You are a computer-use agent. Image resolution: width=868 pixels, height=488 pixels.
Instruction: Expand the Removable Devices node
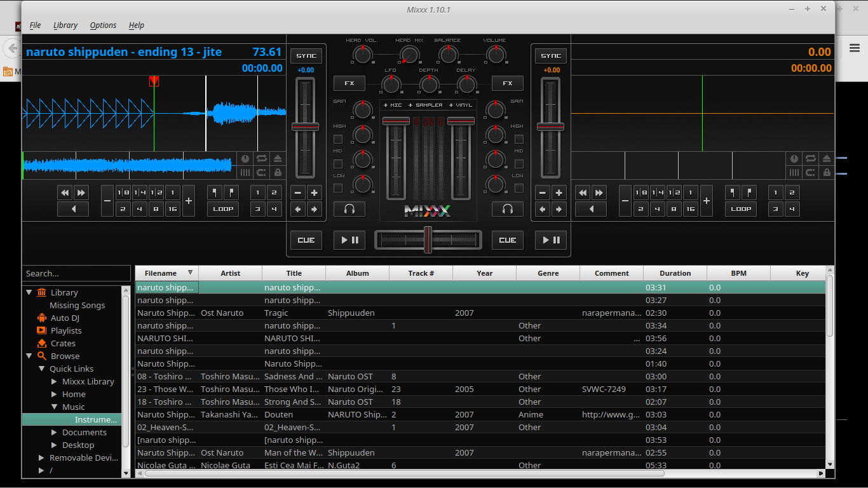point(41,457)
